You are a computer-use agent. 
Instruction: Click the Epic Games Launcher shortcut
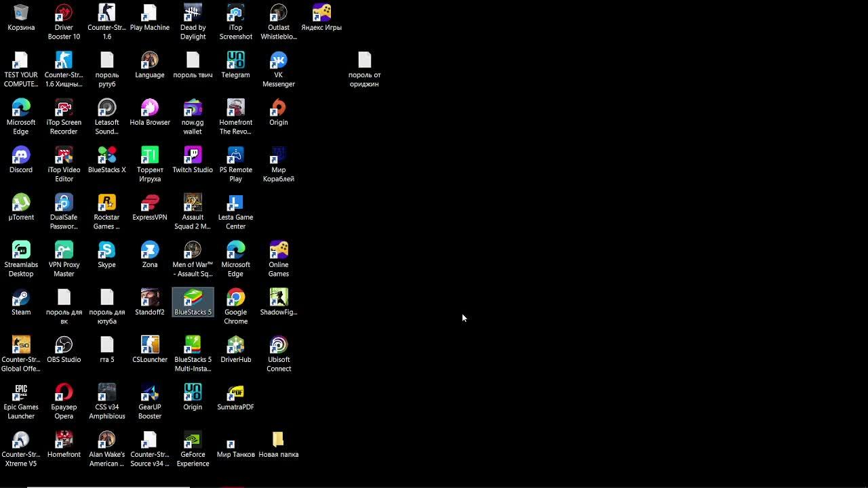coord(21,401)
